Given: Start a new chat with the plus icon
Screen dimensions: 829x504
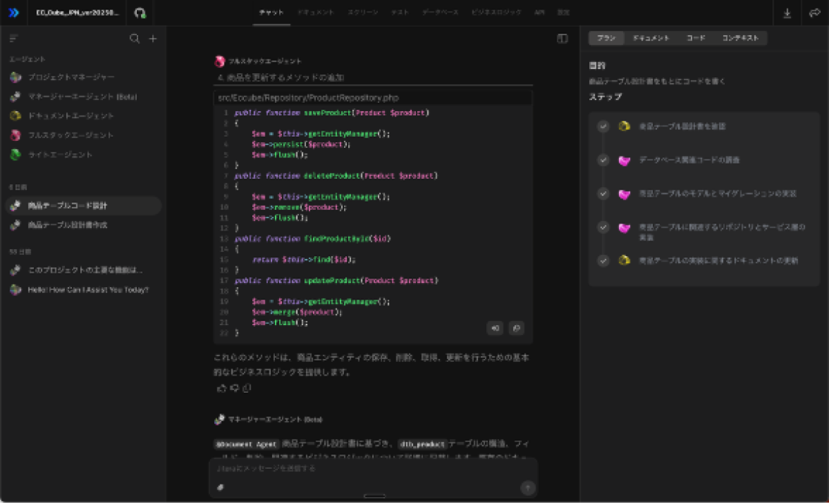Looking at the screenshot, I should 153,39.
